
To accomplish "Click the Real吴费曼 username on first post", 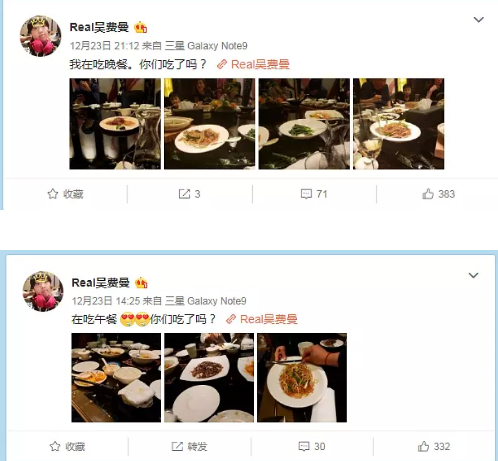I will click(x=99, y=27).
